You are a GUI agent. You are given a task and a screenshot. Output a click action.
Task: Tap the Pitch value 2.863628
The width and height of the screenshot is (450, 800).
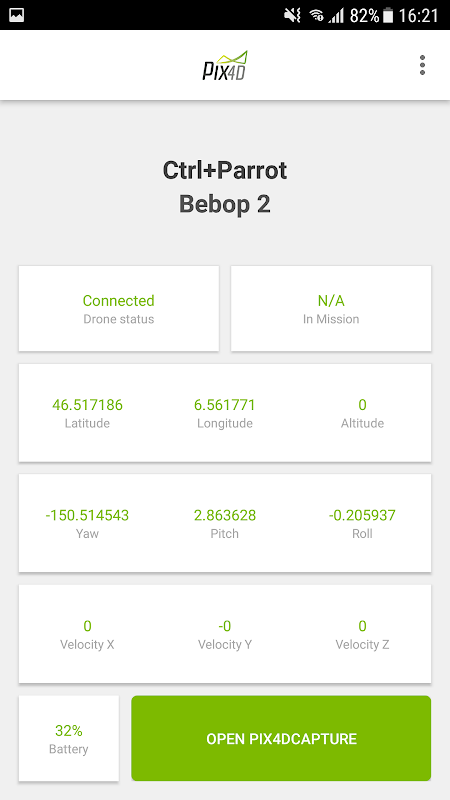[x=225, y=515]
